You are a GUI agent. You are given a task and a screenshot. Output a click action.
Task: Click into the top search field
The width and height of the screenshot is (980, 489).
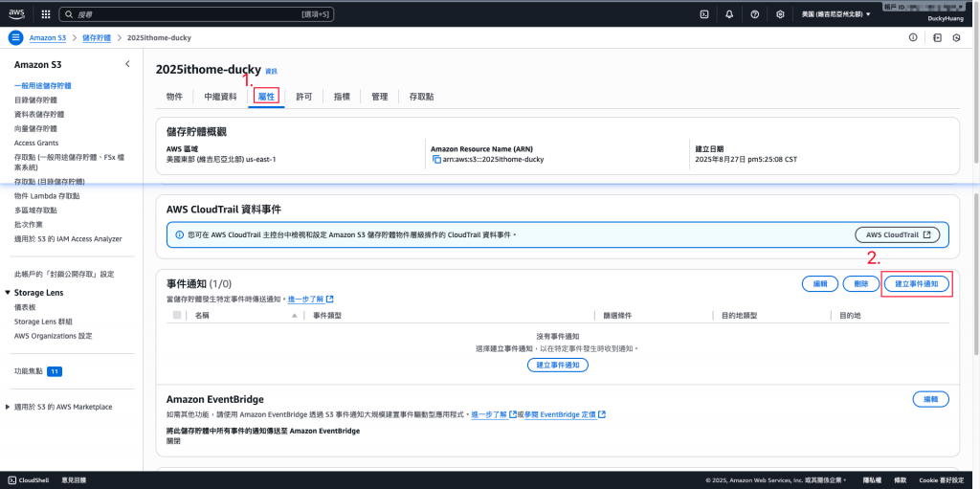[x=197, y=13]
